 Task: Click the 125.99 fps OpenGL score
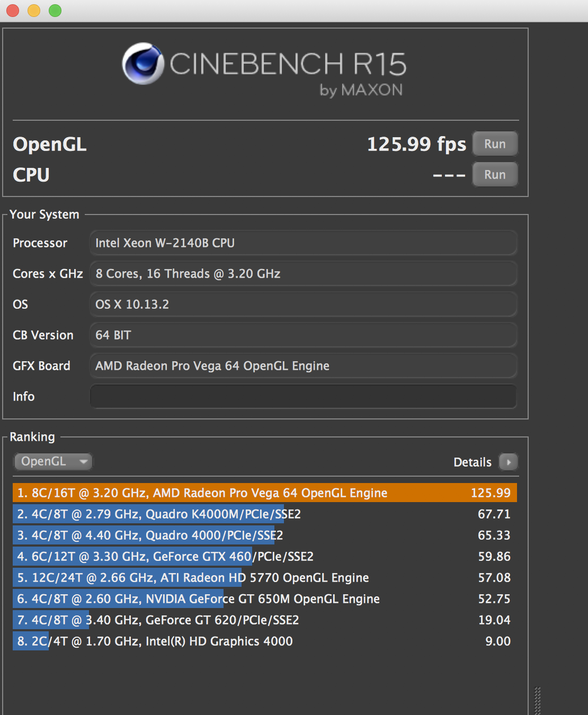click(416, 144)
